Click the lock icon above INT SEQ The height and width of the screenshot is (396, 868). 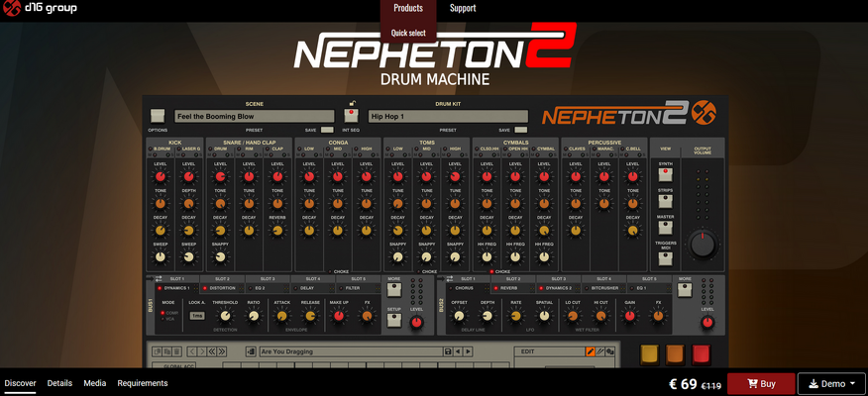click(351, 103)
